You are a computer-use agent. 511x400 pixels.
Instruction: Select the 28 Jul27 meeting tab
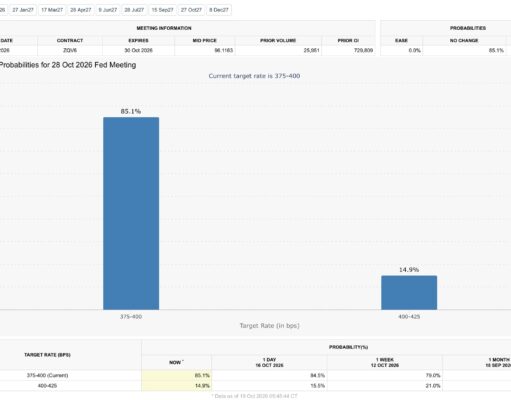coord(134,10)
